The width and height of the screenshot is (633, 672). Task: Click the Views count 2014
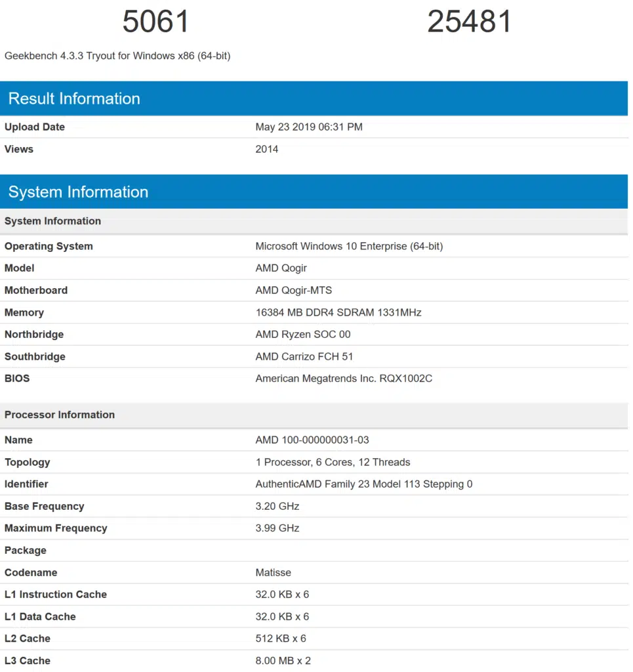click(267, 149)
